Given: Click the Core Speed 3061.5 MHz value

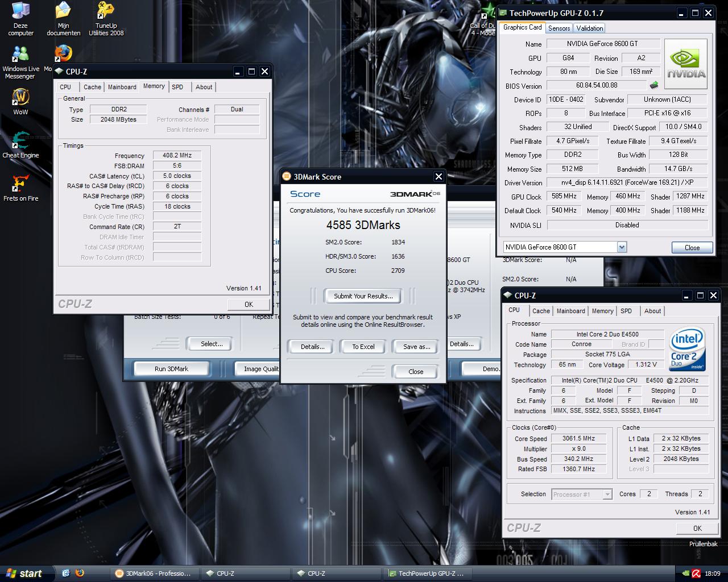Looking at the screenshot, I should point(578,439).
